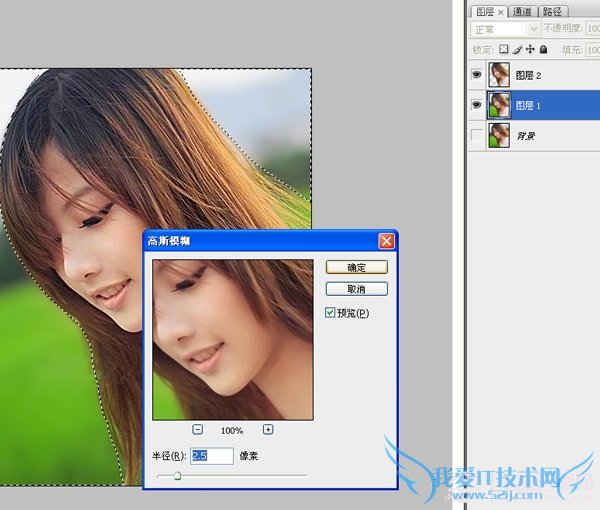Select the 图层 1 thumbnail
This screenshot has height=510, width=600.
click(x=499, y=105)
